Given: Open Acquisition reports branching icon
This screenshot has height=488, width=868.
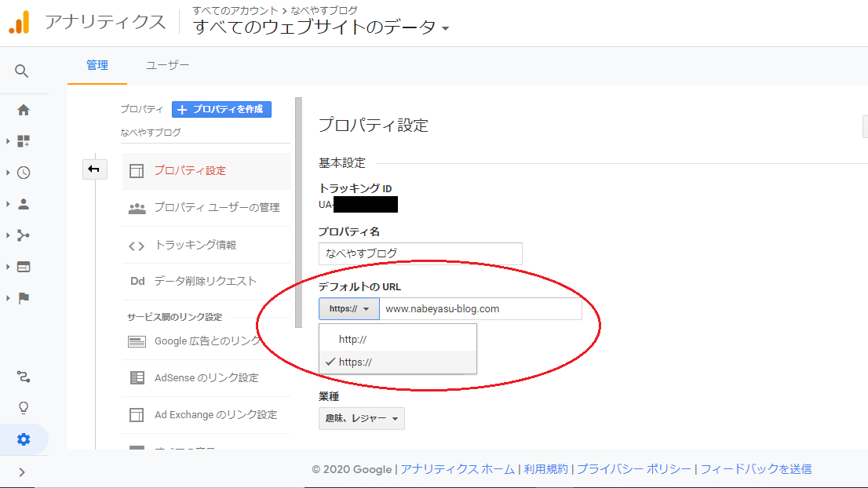Looking at the screenshot, I should click(x=24, y=235).
